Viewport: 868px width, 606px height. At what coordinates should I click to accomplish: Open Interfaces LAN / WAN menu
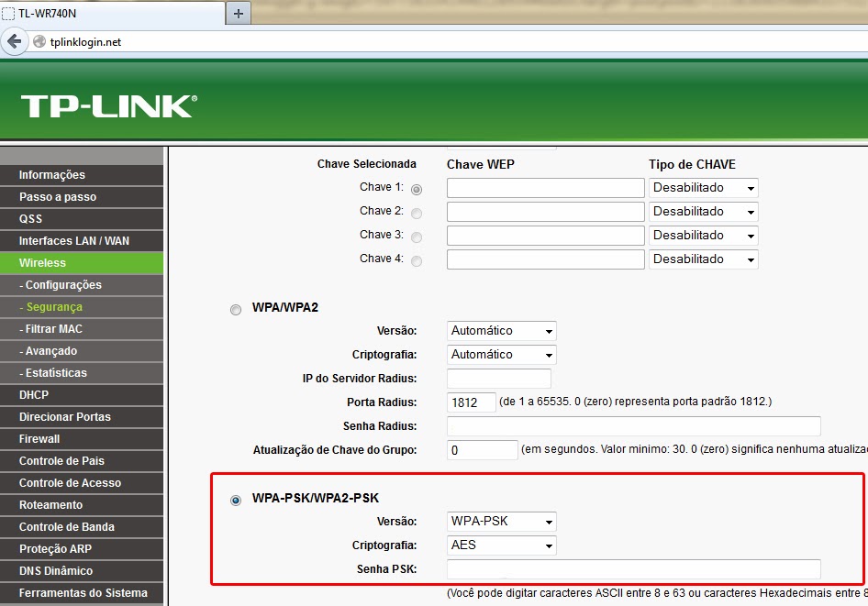(x=82, y=241)
